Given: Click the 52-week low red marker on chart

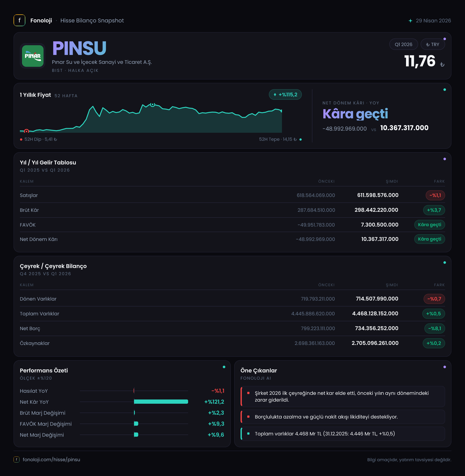Looking at the screenshot, I should 26,131.
